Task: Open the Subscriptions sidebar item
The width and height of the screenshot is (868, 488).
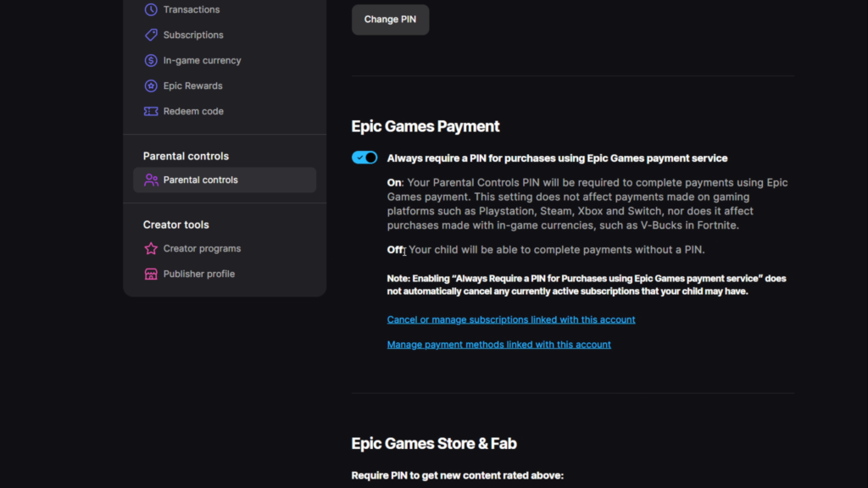Action: coord(193,35)
